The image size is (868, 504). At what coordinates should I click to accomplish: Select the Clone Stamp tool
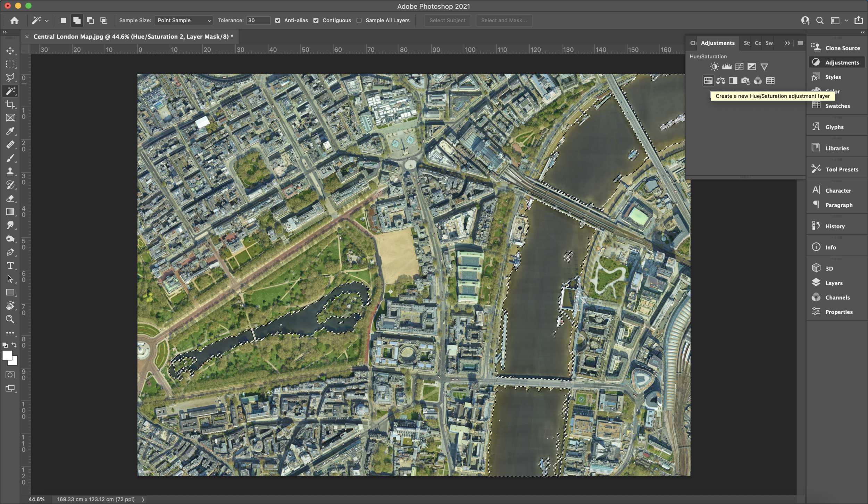click(x=10, y=171)
